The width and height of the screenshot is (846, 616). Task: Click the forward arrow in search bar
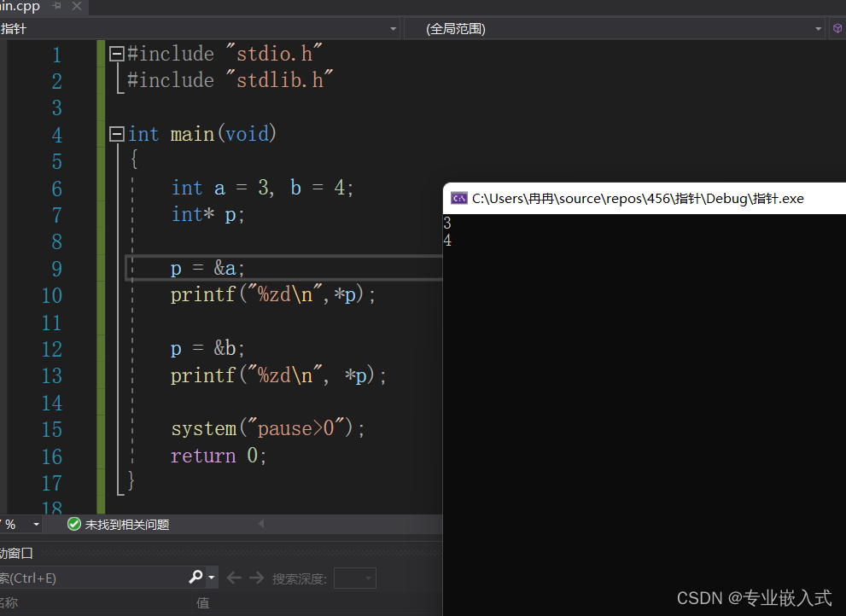coord(256,578)
